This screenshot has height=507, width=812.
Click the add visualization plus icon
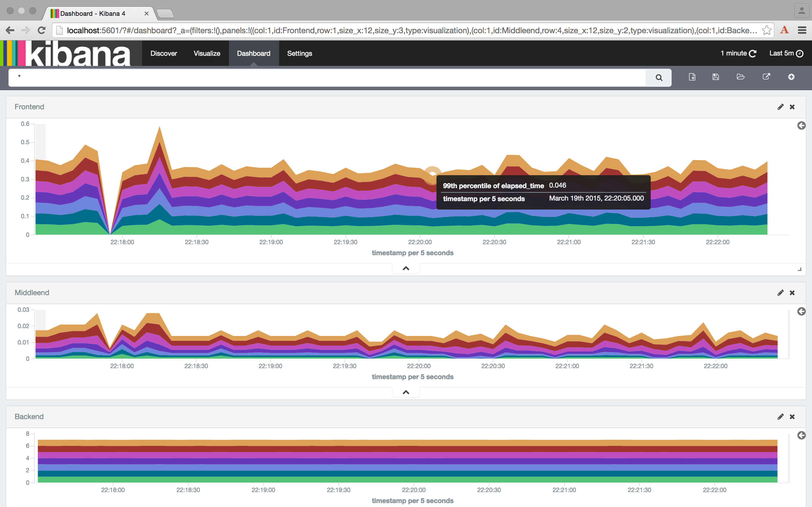791,77
